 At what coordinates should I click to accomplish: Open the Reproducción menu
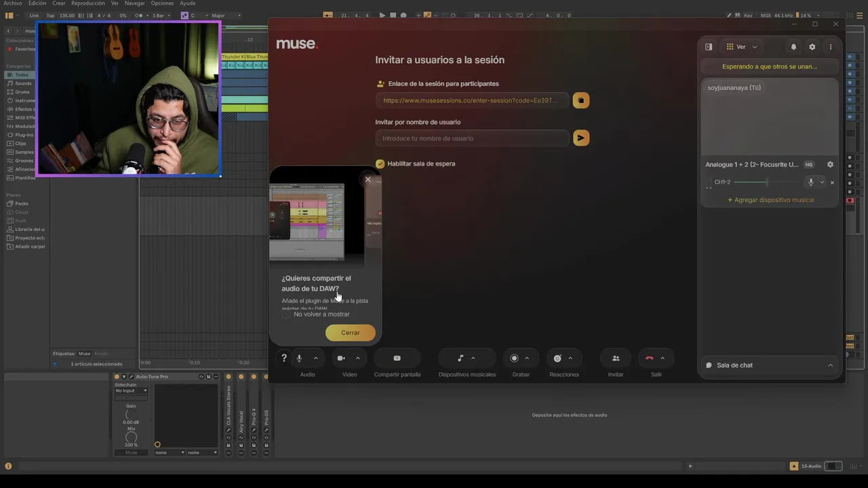(88, 3)
